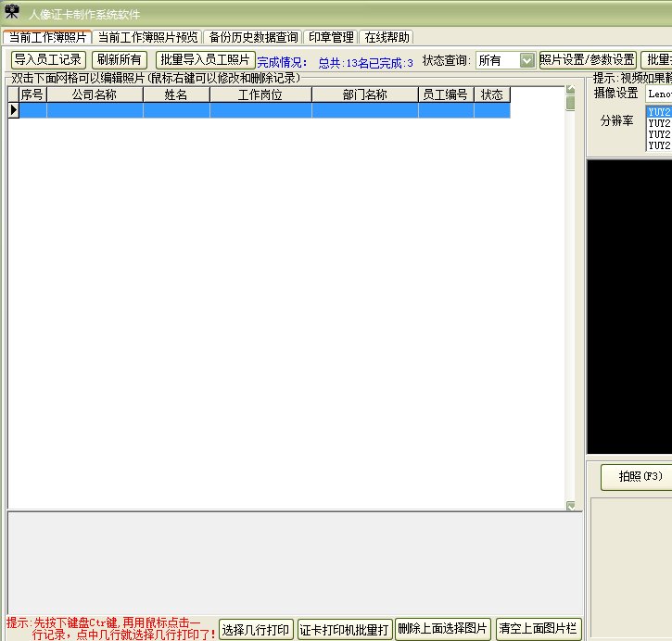
Task: Select the first YUY2 resolution entry
Action: (x=659, y=112)
